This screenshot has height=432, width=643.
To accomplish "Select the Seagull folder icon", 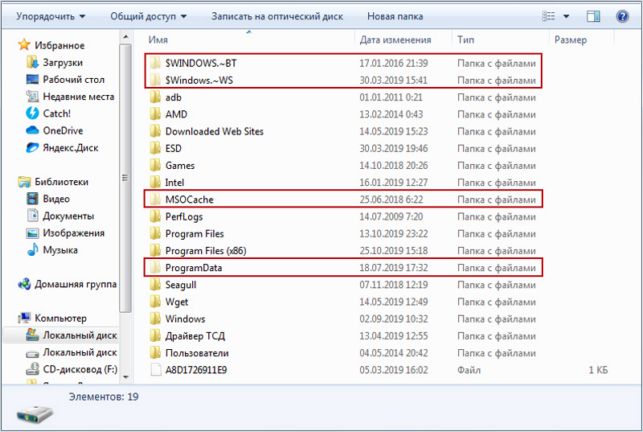I will click(155, 284).
